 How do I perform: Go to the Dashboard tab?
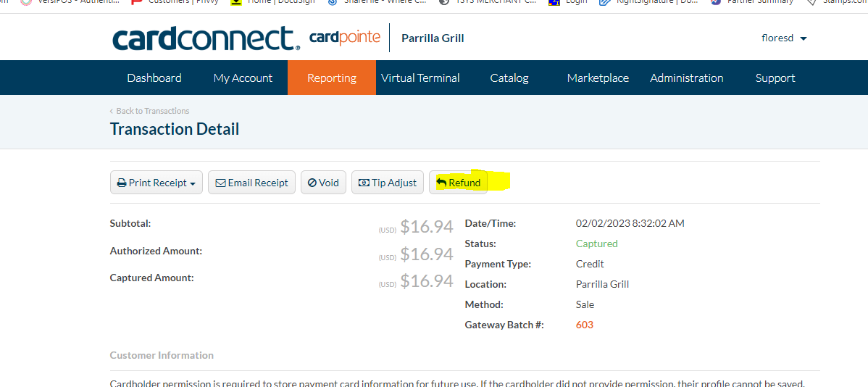[x=154, y=78]
